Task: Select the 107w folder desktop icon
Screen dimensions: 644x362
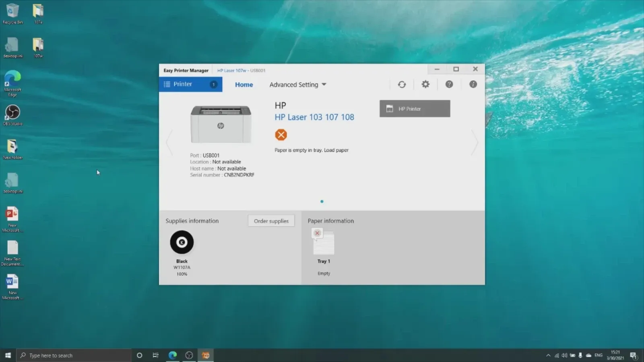Action: (38, 48)
